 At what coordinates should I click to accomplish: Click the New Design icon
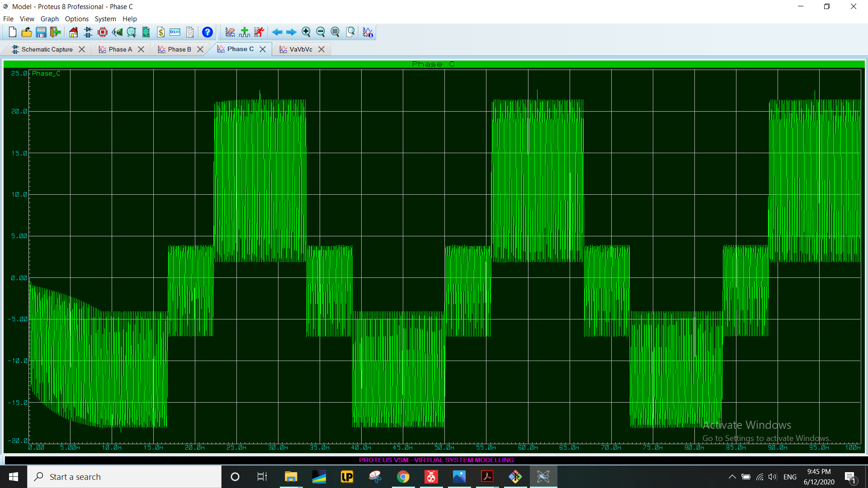[13, 32]
